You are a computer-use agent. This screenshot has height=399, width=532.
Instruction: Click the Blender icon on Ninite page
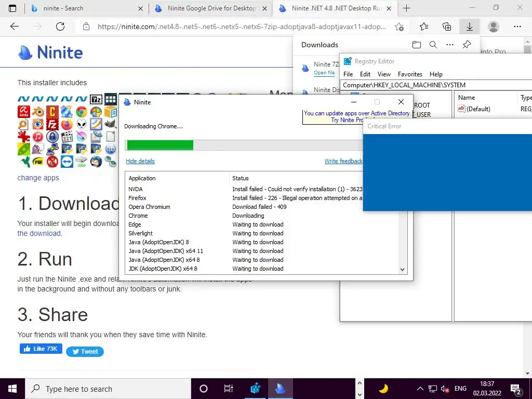38,112
